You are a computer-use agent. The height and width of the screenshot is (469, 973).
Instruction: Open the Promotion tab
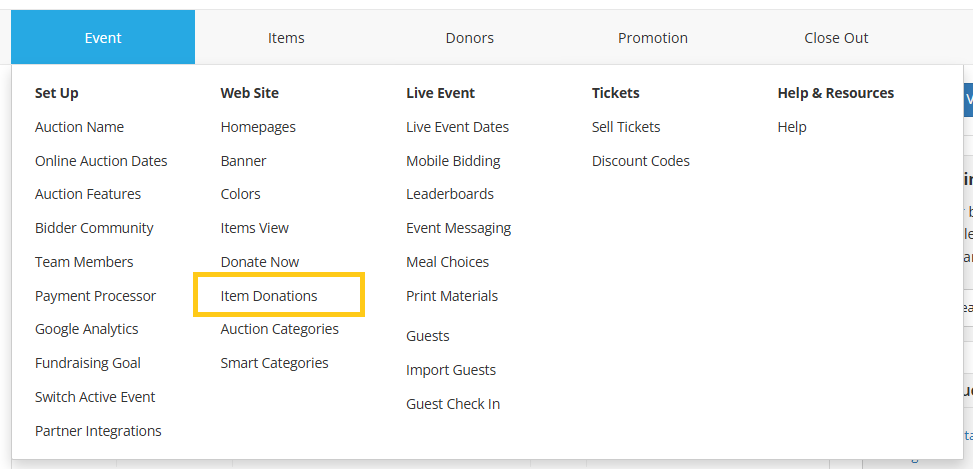pyautogui.click(x=653, y=38)
